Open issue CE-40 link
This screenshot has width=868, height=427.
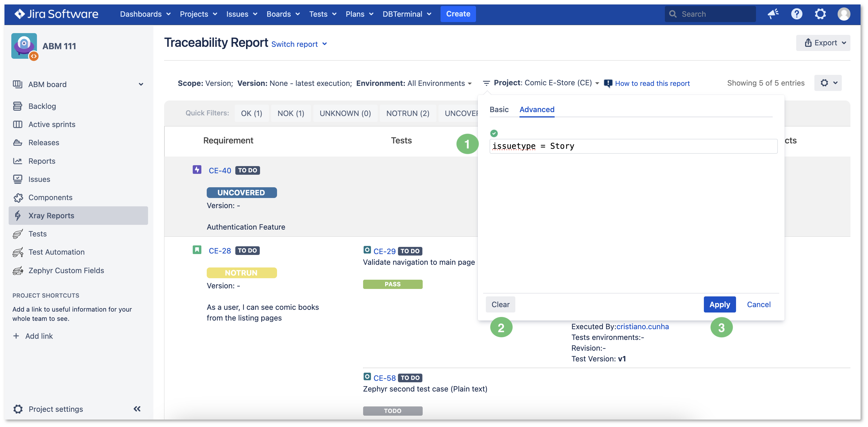coord(220,170)
